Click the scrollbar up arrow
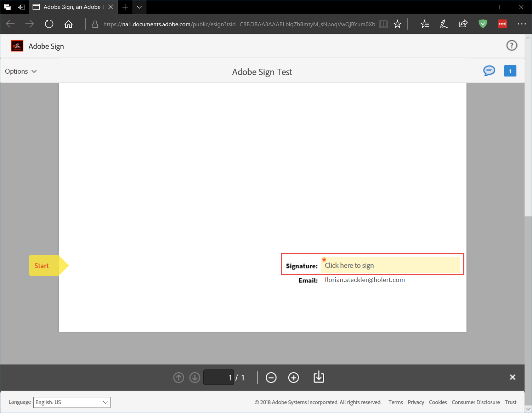Image resolution: width=532 pixels, height=413 pixels. (x=528, y=37)
